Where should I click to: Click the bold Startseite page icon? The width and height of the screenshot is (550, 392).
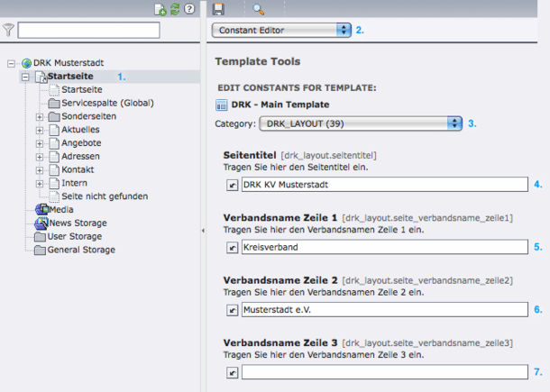pos(41,77)
